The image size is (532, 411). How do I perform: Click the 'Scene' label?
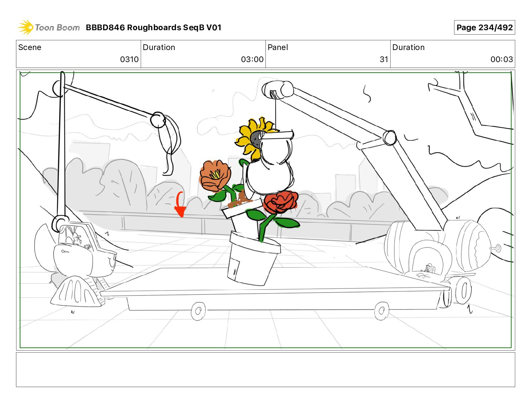[30, 47]
